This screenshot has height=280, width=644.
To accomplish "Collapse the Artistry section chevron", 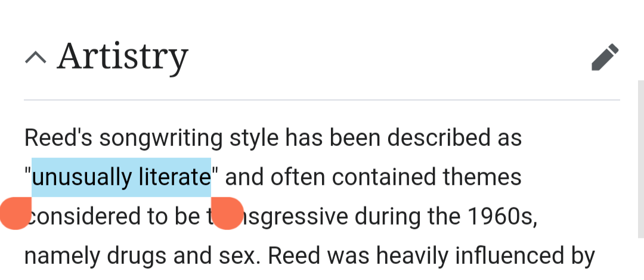I will [x=36, y=58].
